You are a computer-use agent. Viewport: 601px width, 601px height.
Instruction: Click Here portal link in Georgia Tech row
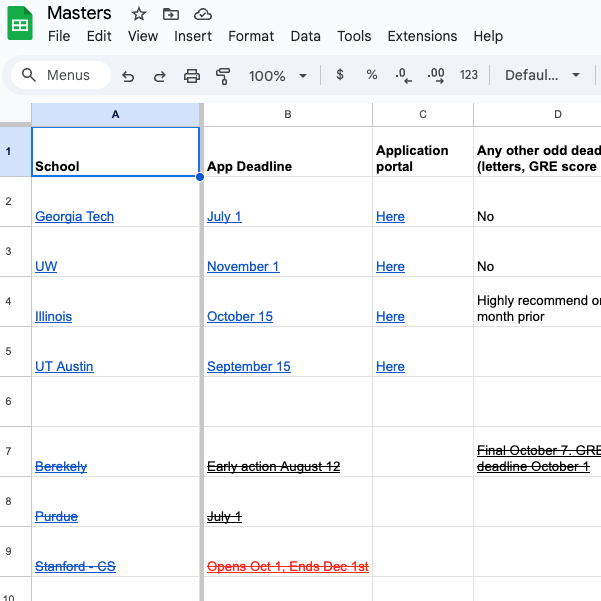tap(390, 217)
